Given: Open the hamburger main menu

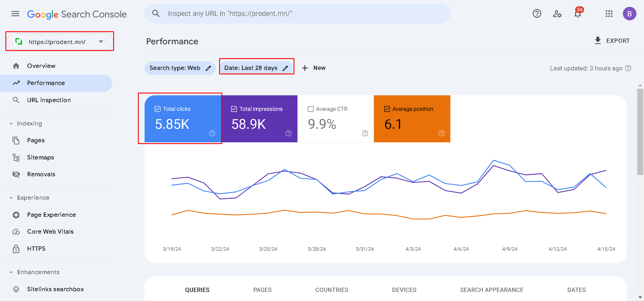Looking at the screenshot, I should (15, 14).
